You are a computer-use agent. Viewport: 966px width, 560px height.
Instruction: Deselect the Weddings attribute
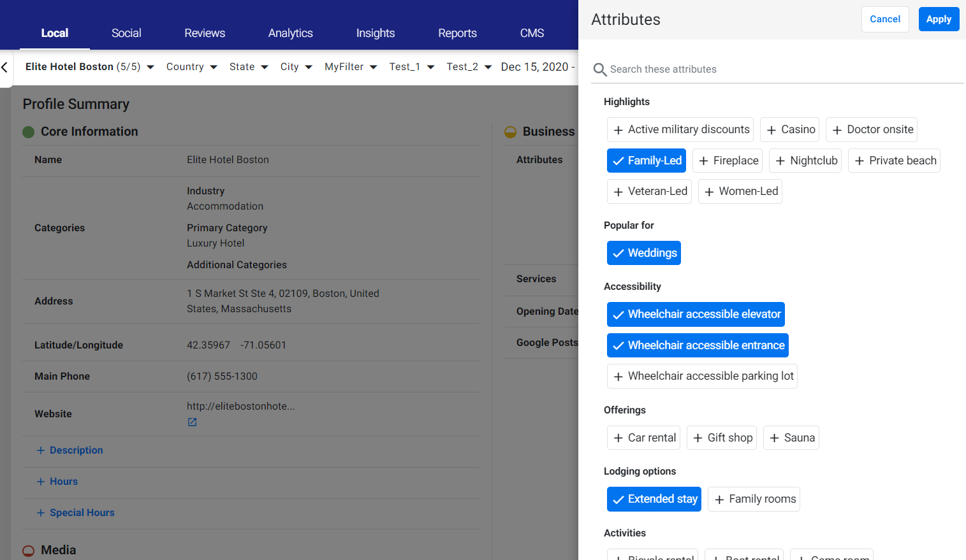pyautogui.click(x=643, y=253)
